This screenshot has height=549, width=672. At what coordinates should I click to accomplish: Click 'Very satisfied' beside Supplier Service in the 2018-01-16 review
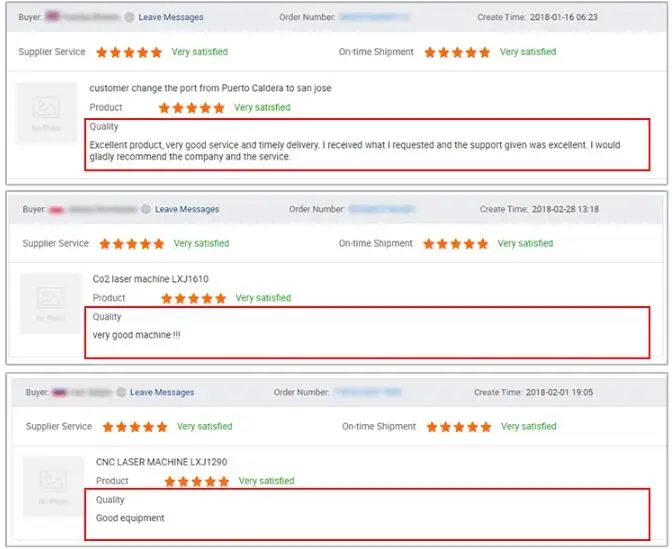pos(200,52)
